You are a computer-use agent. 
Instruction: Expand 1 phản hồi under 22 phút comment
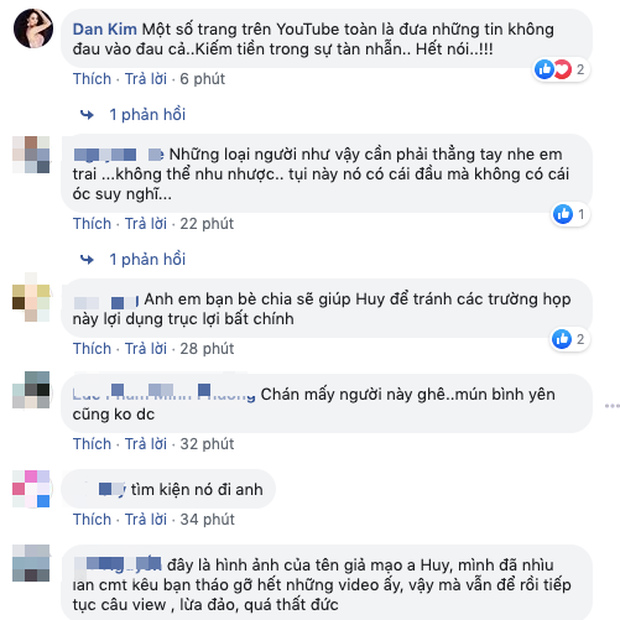pos(147,259)
